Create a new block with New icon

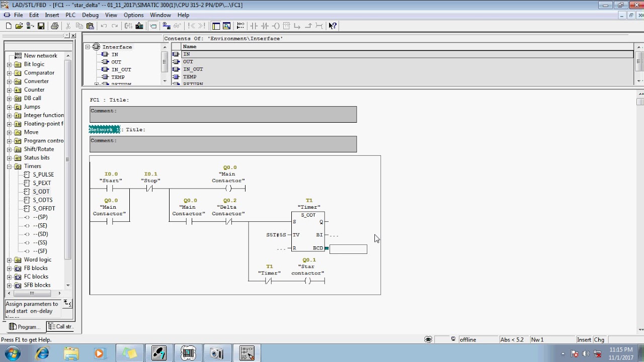9,26
